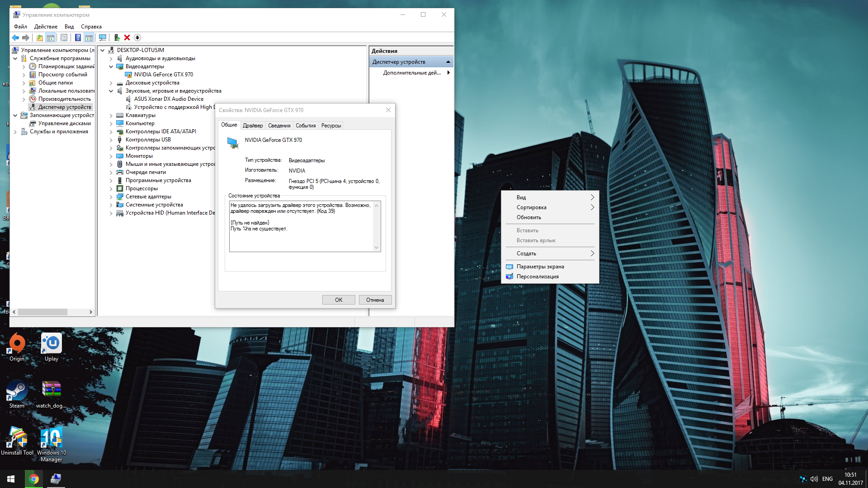Click the Отмена button
The width and height of the screenshot is (868, 488).
click(375, 300)
